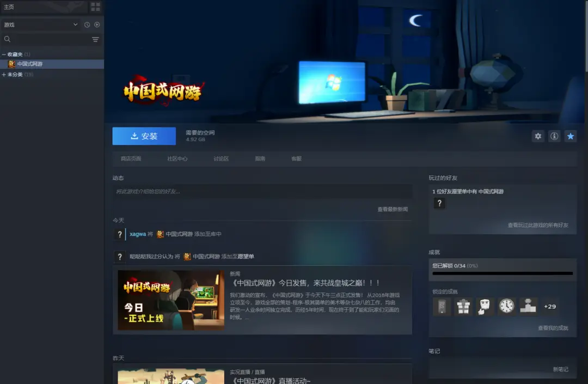
Task: Open the 《中国式网游》直播活动 headline
Action: pos(270,381)
